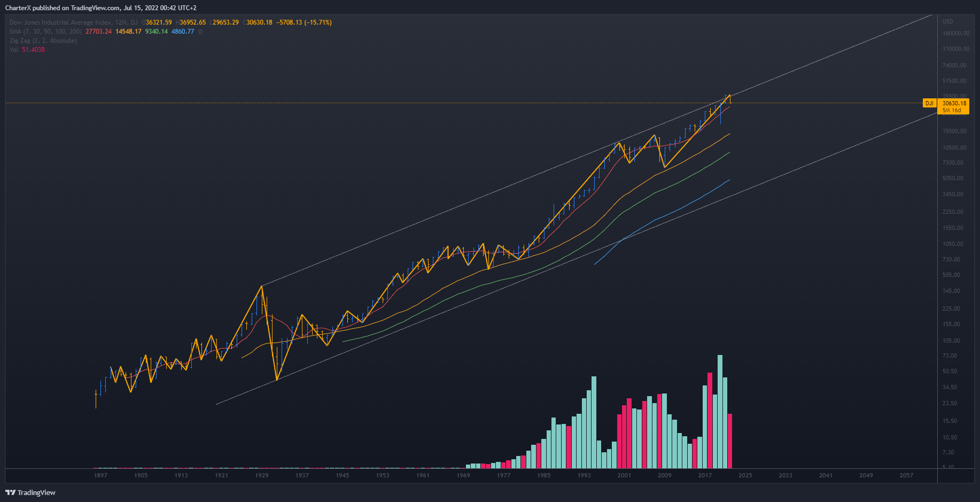Click the TradingView logo in the footer

coord(30,492)
